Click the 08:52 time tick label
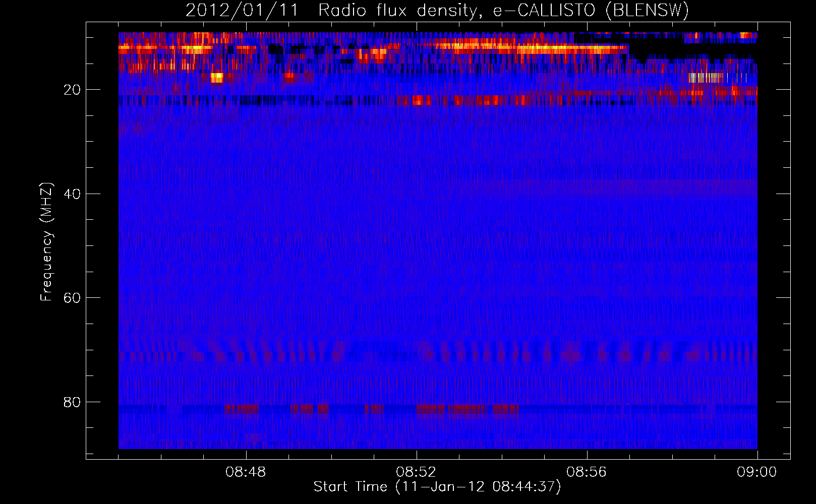The width and height of the screenshot is (816, 504). pos(416,472)
